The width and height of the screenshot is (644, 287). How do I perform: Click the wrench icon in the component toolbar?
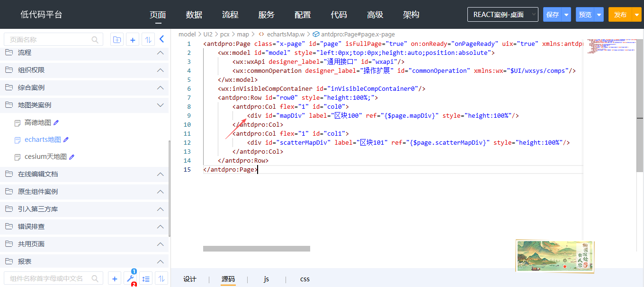[x=130, y=278]
